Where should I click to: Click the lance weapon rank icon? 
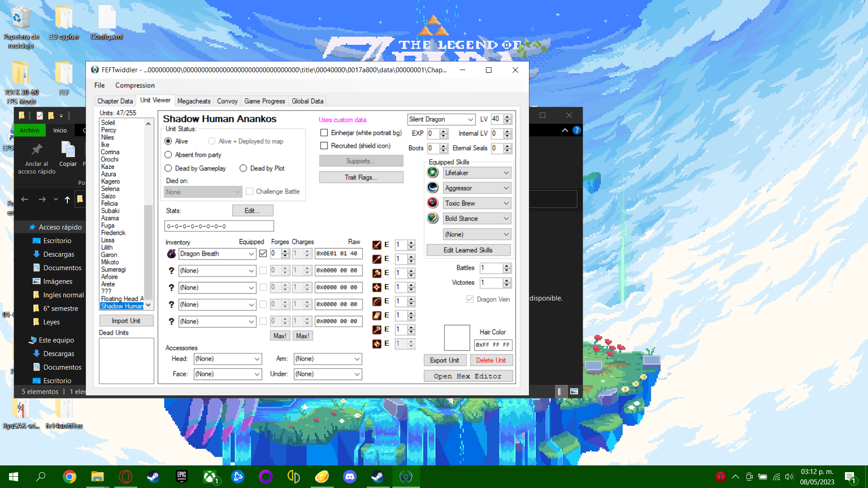point(377,259)
